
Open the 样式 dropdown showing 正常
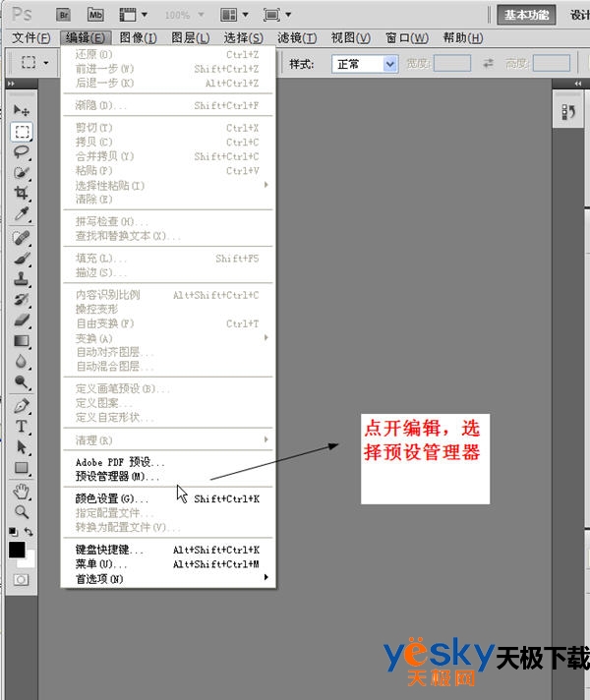[x=365, y=64]
